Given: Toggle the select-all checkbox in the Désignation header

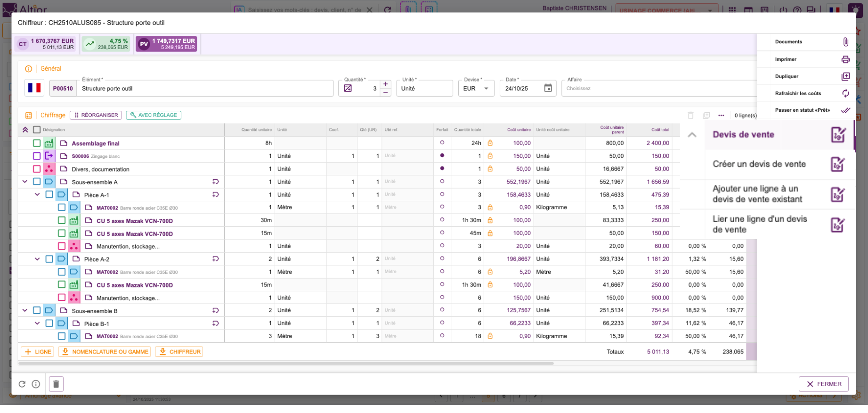Looking at the screenshot, I should tap(37, 130).
